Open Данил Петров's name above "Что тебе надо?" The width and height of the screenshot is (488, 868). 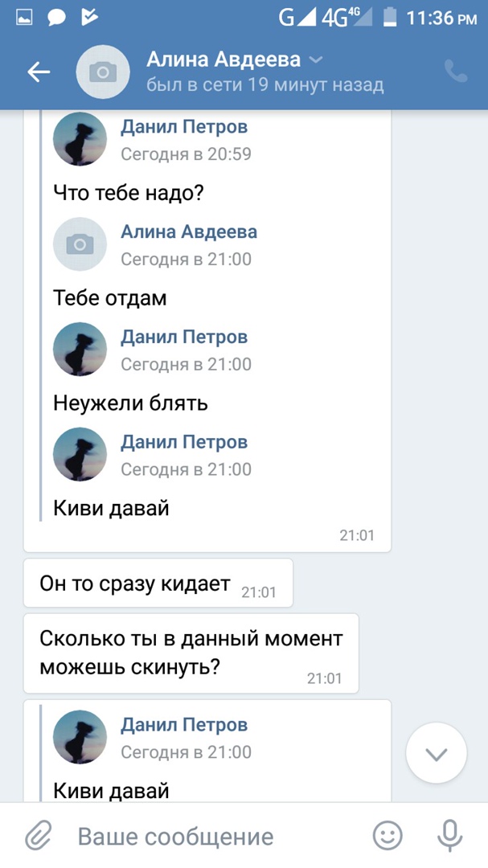[184, 127]
